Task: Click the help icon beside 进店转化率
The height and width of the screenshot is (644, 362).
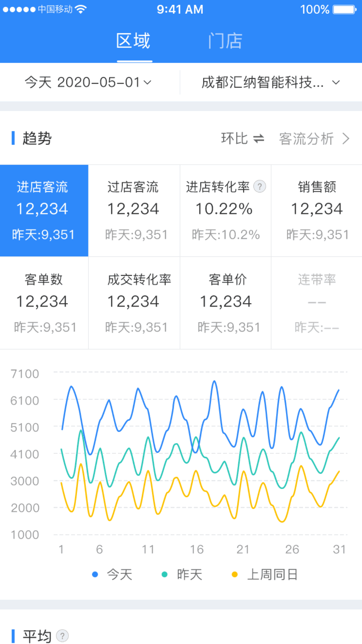Action: click(260, 186)
